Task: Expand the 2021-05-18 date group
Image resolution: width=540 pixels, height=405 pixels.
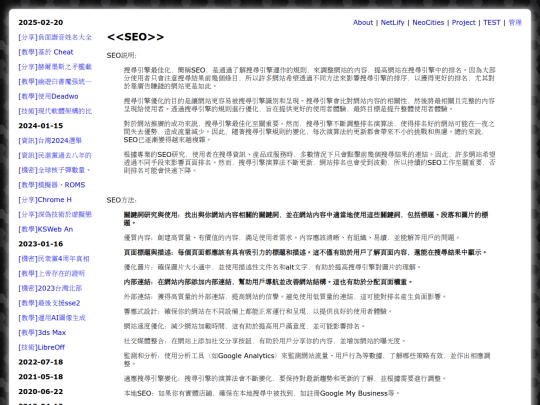Action: pos(41,377)
